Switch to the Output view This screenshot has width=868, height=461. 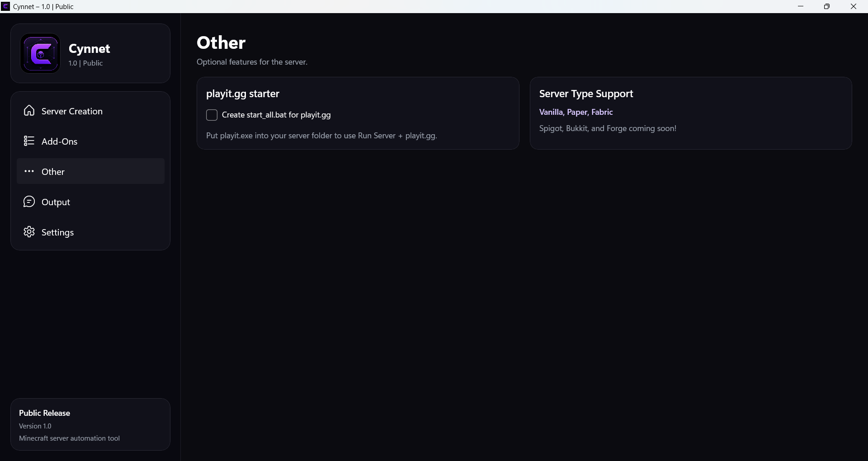point(90,202)
